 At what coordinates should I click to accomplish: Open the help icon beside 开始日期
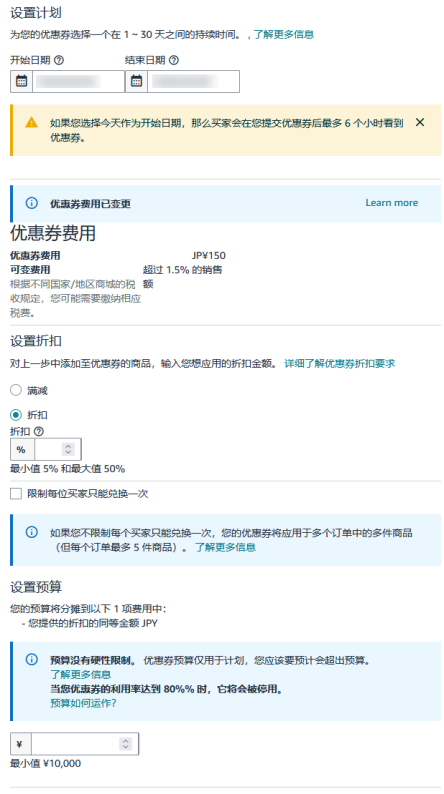click(59, 60)
